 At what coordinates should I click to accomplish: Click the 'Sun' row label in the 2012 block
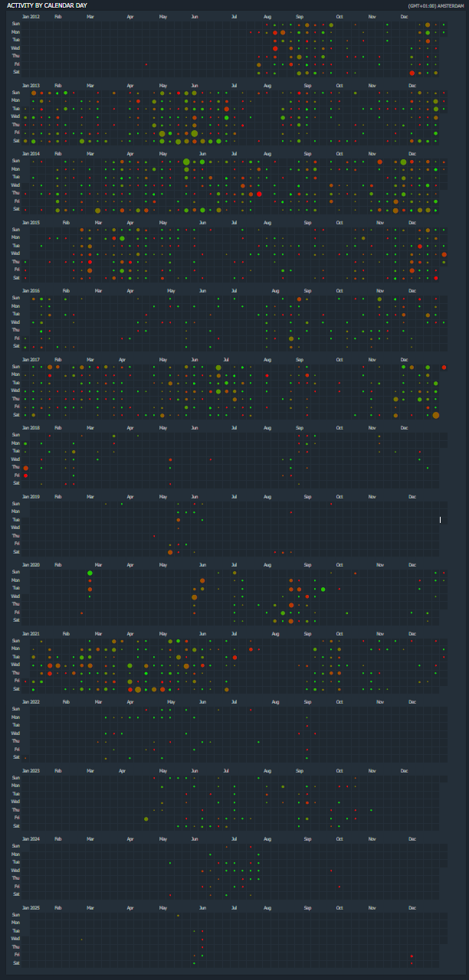[16, 24]
